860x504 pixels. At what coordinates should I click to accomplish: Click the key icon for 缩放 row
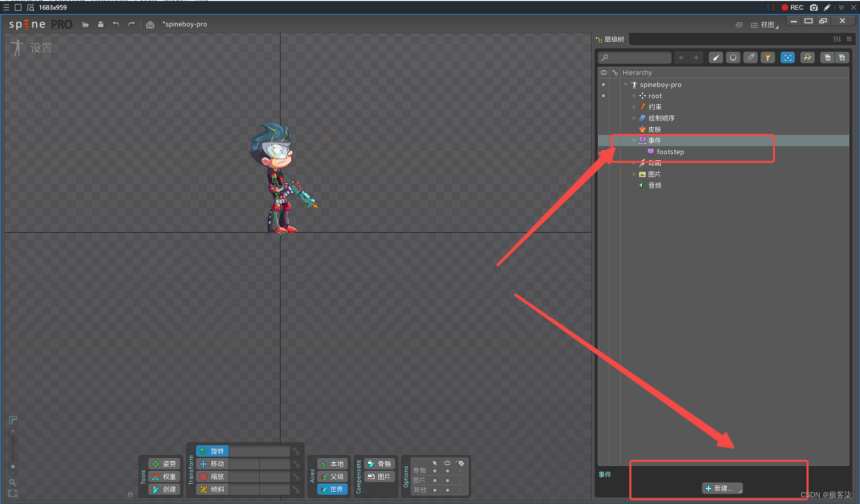pyautogui.click(x=296, y=477)
